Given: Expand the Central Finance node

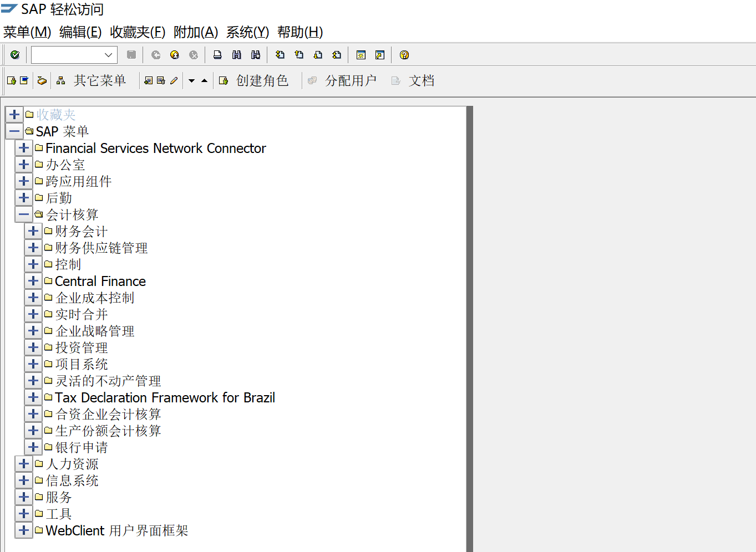Looking at the screenshot, I should [x=33, y=281].
